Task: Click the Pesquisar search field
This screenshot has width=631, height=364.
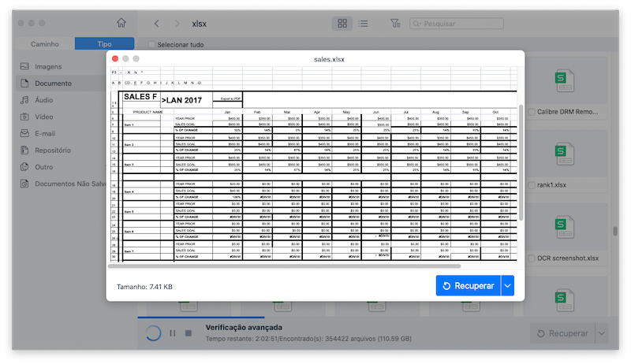Action: coord(457,24)
